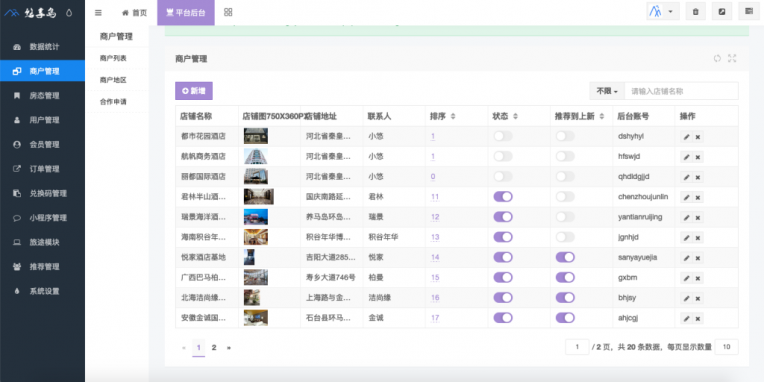This screenshot has height=382, width=764.
Task: Open the rightmost panel icon in top bar
Action: click(749, 12)
